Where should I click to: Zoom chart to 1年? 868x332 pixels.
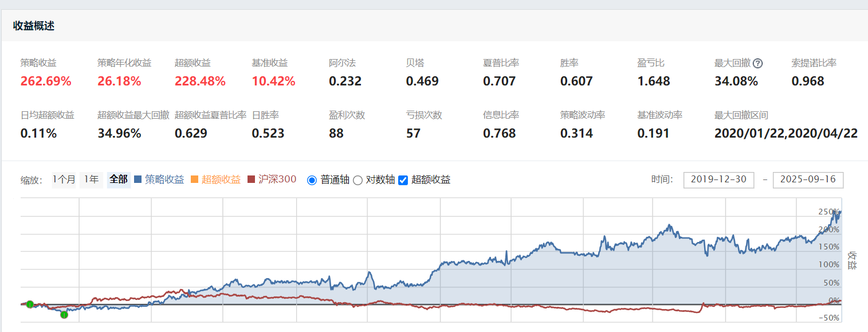pos(92,179)
